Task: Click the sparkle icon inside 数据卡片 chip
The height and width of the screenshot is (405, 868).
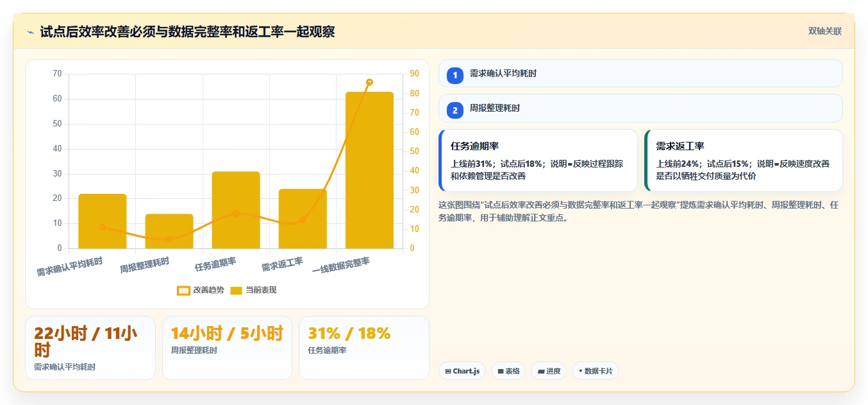Action: coord(581,371)
